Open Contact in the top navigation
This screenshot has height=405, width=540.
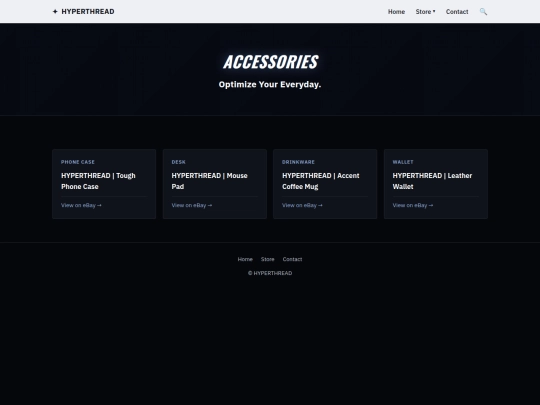coord(457,12)
